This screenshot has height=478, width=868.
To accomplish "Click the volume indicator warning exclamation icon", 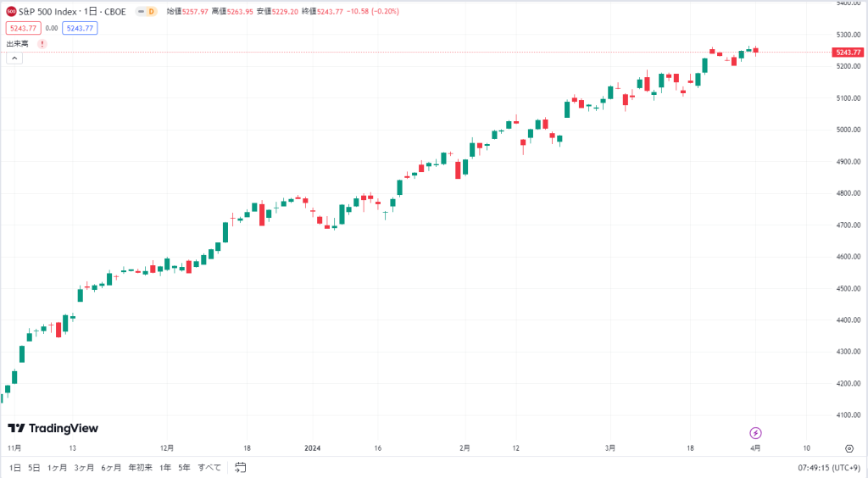I will [42, 44].
